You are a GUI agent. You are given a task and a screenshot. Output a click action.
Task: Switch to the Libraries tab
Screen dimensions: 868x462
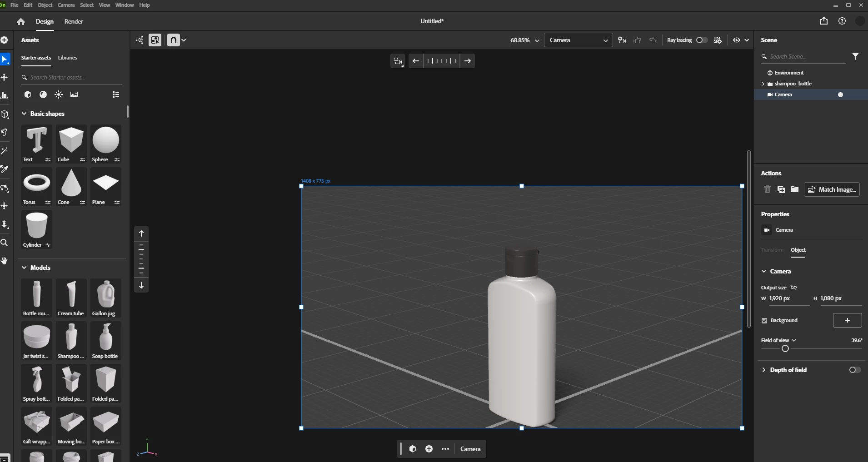click(x=67, y=58)
